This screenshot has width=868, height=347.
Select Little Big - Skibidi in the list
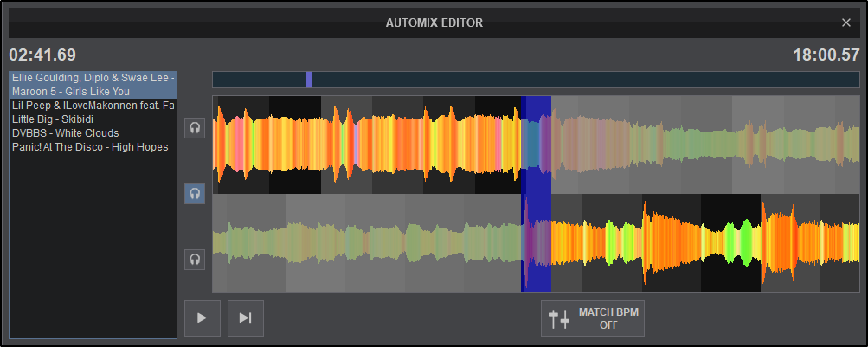(52, 119)
